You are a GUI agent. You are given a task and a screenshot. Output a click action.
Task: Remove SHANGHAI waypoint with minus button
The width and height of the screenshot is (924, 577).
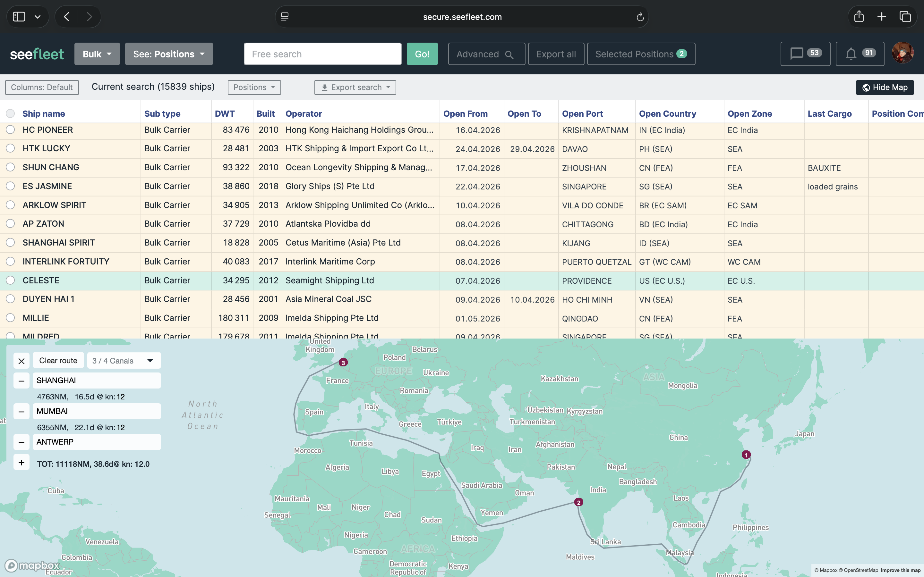(x=21, y=380)
